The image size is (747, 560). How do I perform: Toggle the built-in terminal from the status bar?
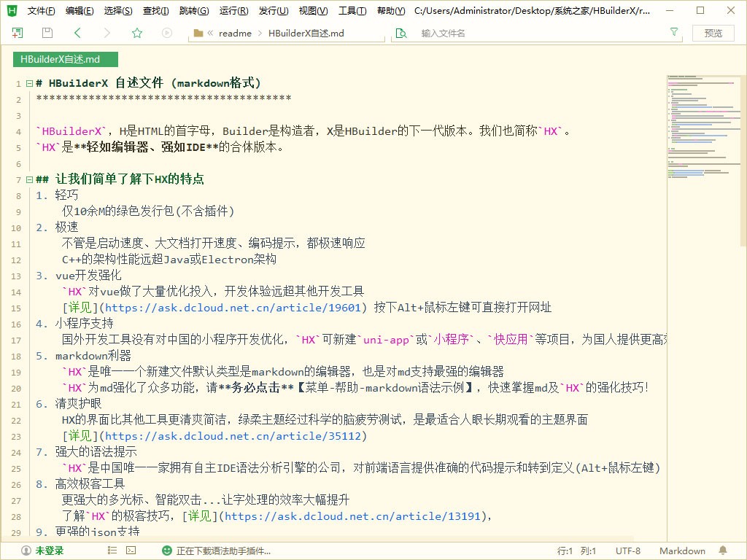132,551
